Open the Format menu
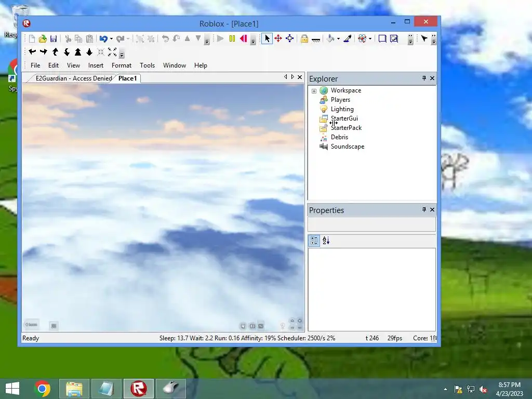The image size is (532, 399). tap(122, 65)
